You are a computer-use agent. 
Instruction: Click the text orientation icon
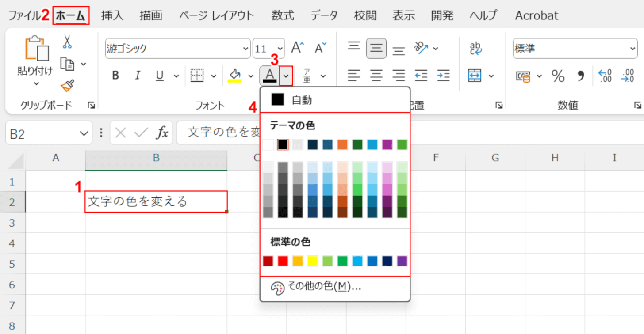click(421, 48)
